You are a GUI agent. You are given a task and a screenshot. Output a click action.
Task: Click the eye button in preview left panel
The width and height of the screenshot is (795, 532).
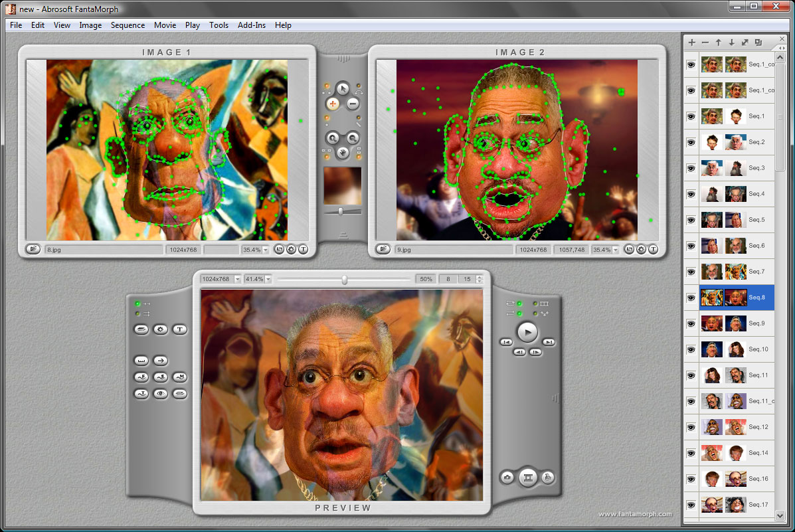click(161, 394)
